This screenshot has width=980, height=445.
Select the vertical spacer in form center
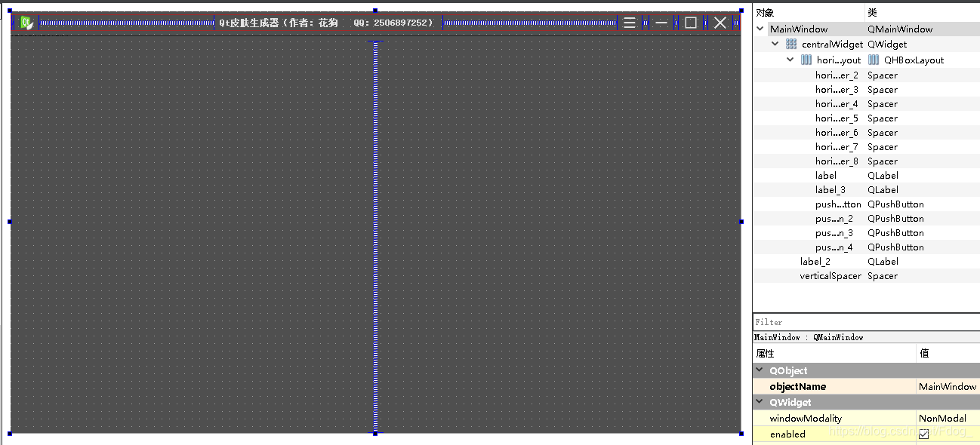375,236
